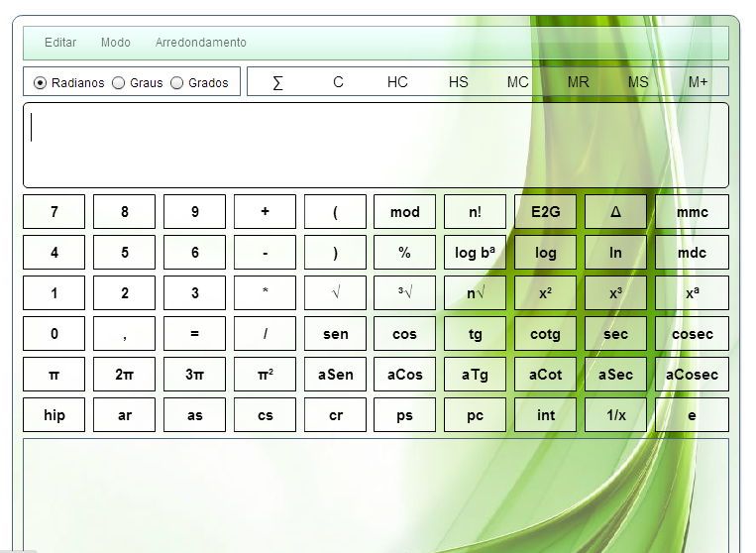Click the aSen arcsine key
This screenshot has width=756, height=553.
(335, 374)
